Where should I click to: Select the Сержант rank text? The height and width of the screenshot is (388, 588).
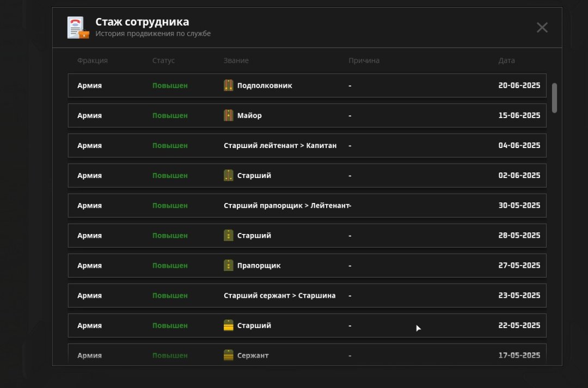pos(253,355)
